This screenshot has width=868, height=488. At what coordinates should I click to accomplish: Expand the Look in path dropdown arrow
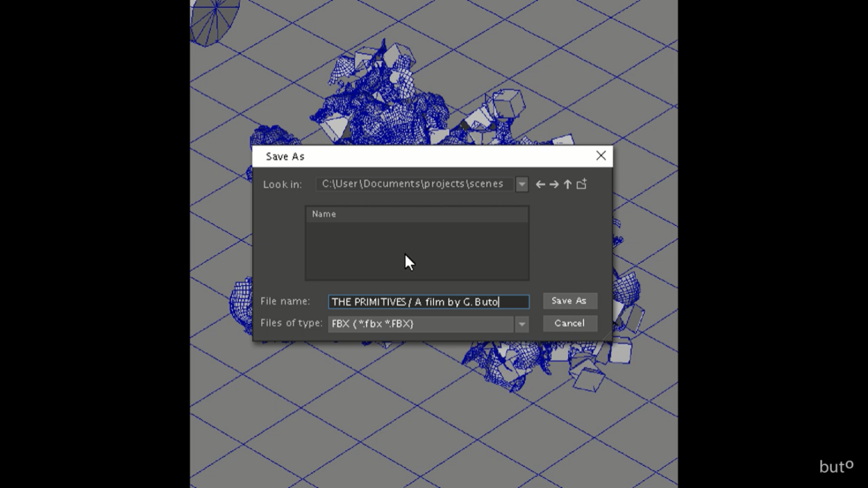521,185
